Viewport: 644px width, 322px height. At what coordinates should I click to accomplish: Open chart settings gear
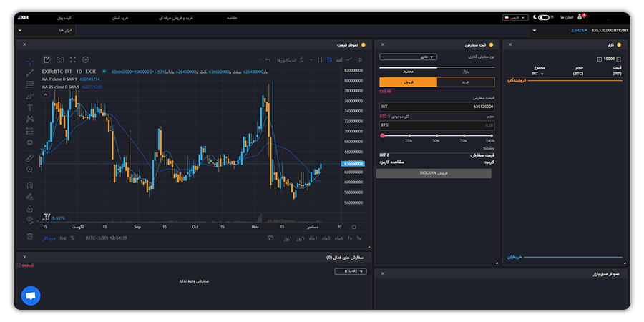tap(85, 59)
